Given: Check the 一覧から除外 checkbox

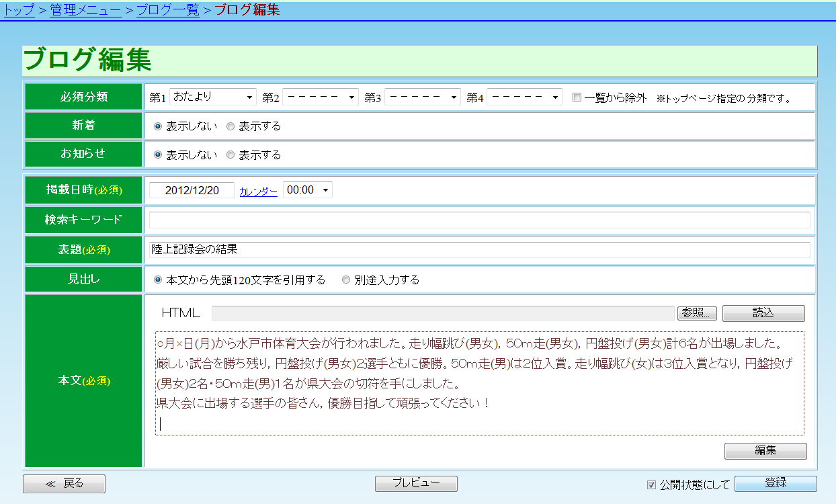Looking at the screenshot, I should point(577,97).
